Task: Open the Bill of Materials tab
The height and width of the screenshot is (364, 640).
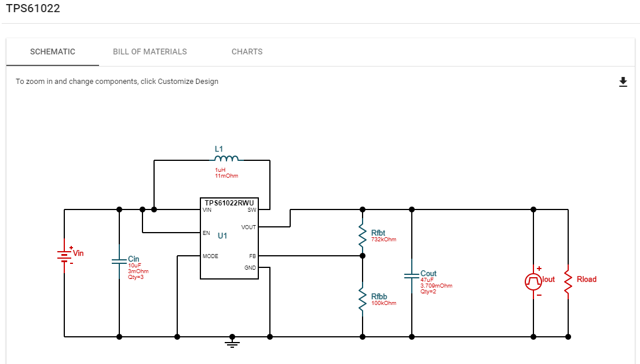Action: 150,52
